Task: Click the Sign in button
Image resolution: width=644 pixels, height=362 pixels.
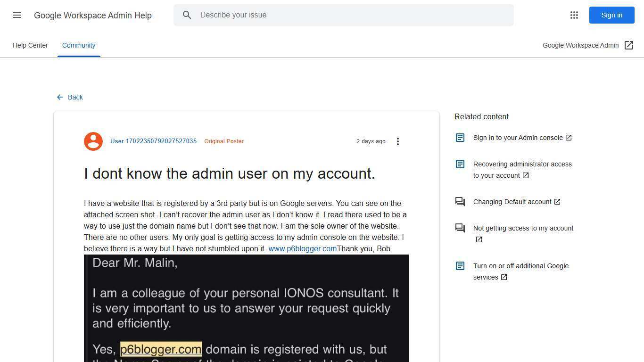Action: point(611,15)
